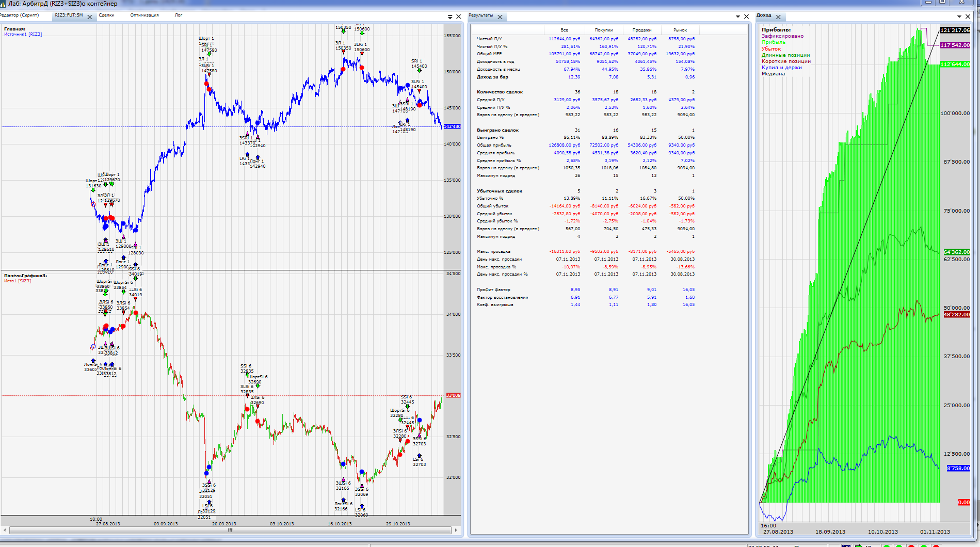Viewport: 980px width, 547px height.
Task: Click the 33'008 current price label
Action: [453, 395]
